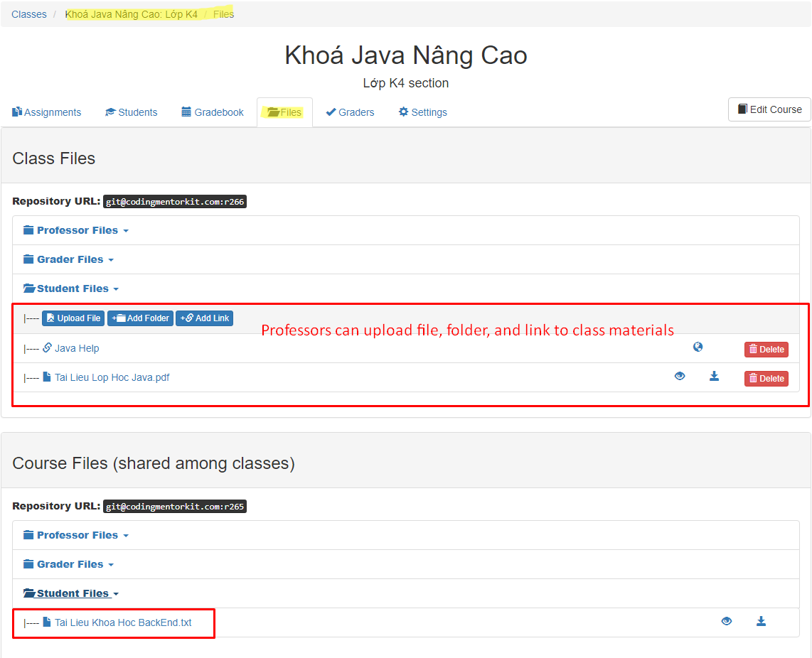Download Tai Lieu Khoa Hoc BackEnd.txt
The height and width of the screenshot is (658, 812).
[x=761, y=621]
